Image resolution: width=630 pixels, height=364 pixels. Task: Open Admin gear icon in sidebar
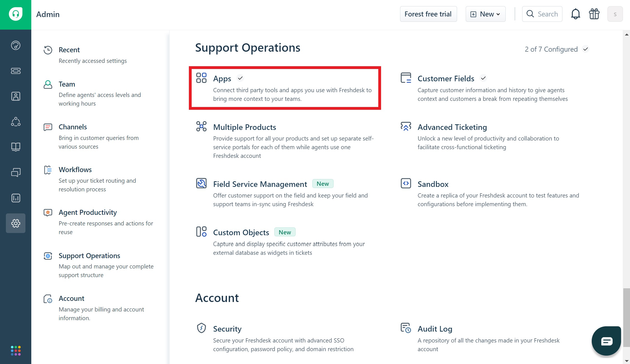pos(16,223)
